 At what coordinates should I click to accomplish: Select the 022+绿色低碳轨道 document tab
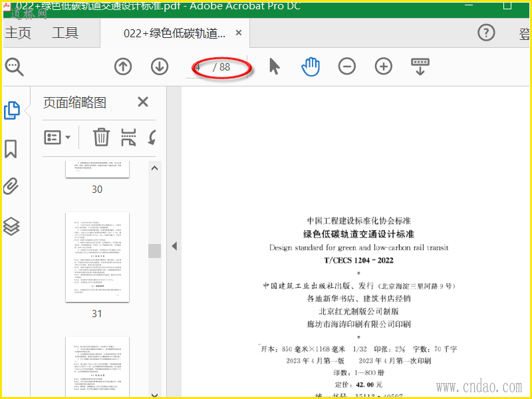pyautogui.click(x=174, y=33)
